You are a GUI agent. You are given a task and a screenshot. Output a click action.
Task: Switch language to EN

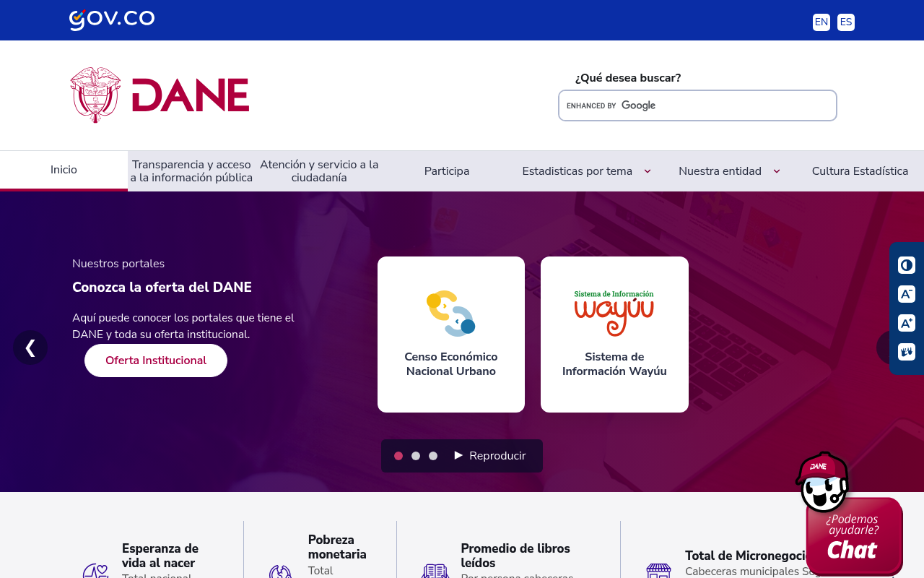821,22
